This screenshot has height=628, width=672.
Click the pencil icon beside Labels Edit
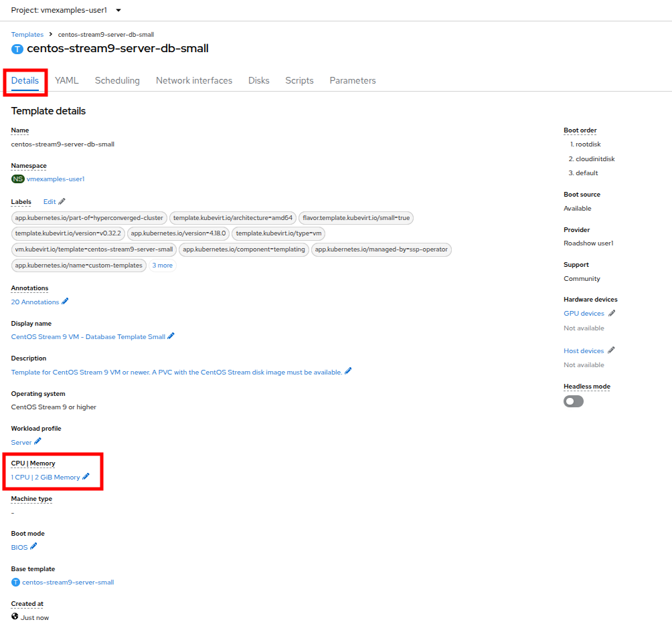62,201
